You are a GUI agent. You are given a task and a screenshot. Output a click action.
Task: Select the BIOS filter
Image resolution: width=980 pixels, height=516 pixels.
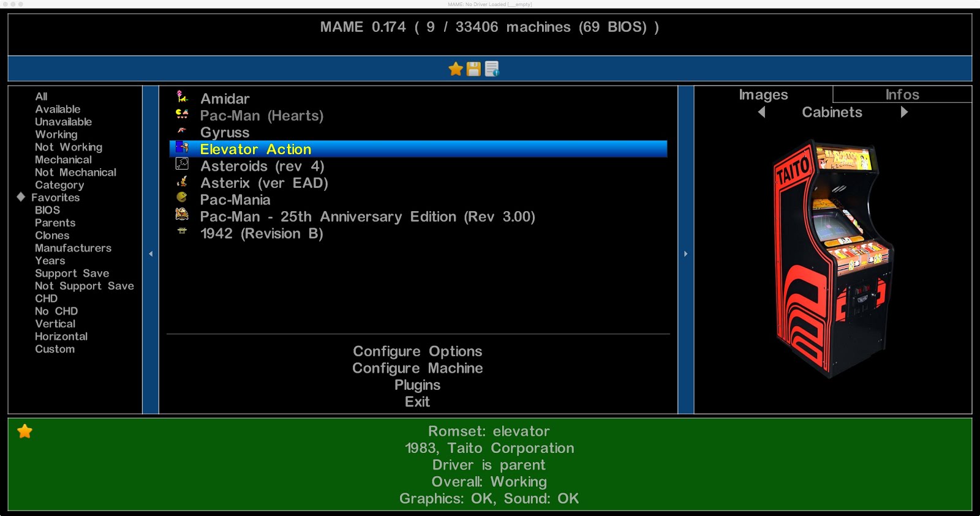coord(47,210)
